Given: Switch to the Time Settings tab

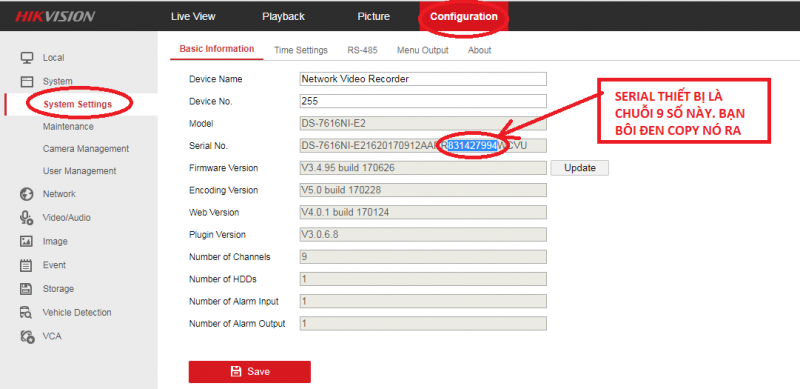Looking at the screenshot, I should (x=301, y=50).
